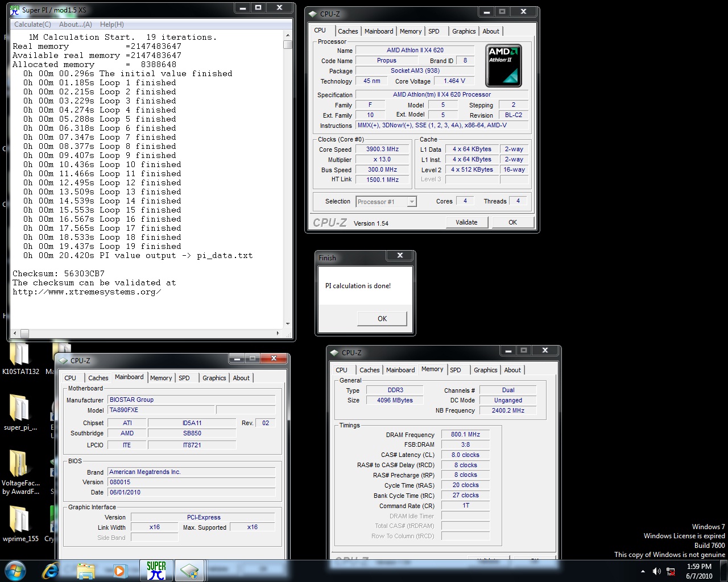Select Graphics tab in CPU-Z Mainboard window
The width and height of the screenshot is (728, 582).
coord(214,378)
